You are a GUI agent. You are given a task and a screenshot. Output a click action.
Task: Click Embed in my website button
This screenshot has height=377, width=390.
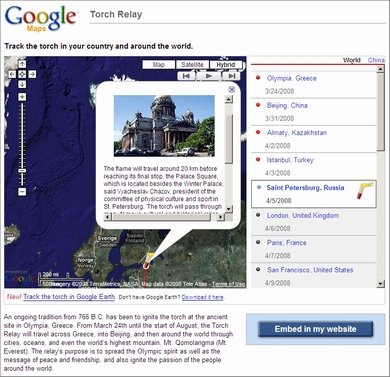pos(315,329)
